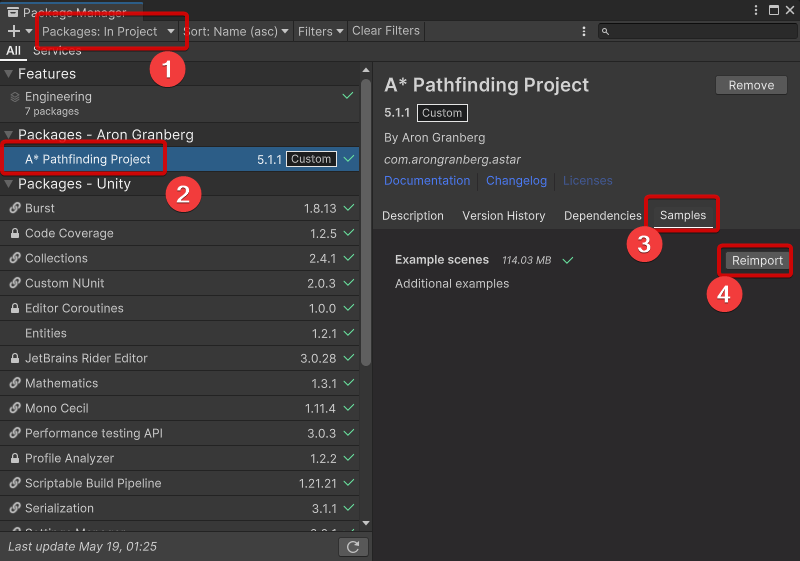Screen dimensions: 800x561
Task: Click the link icon beside Collections
Action: point(15,258)
